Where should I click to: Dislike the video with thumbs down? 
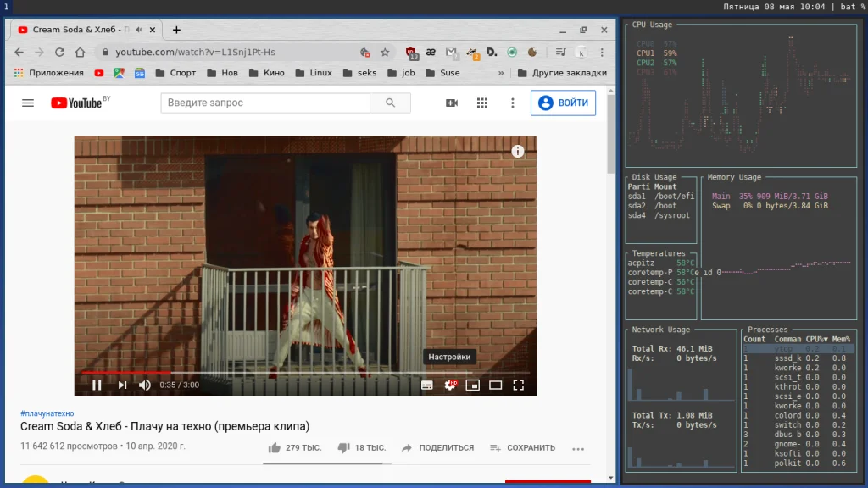pyautogui.click(x=343, y=447)
